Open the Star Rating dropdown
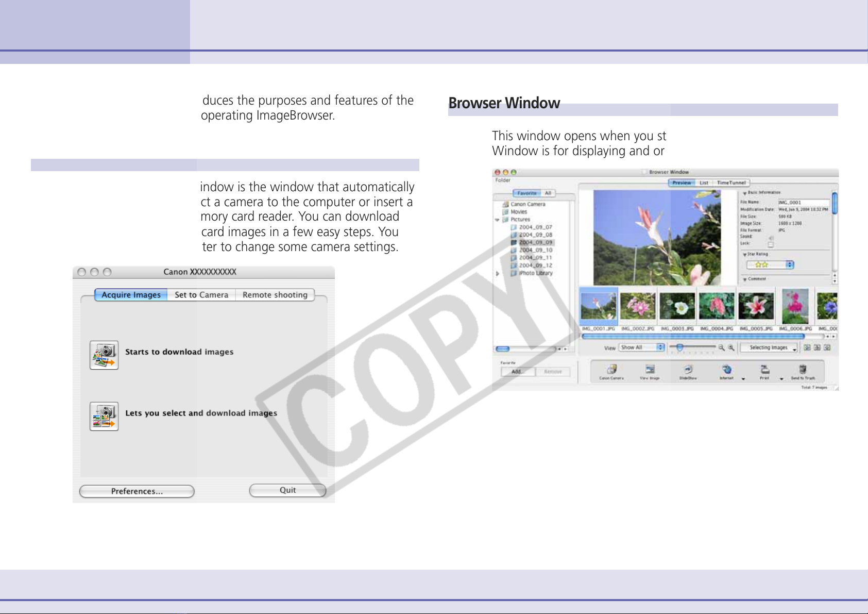Viewport: 868px width, 614px height. (770, 264)
